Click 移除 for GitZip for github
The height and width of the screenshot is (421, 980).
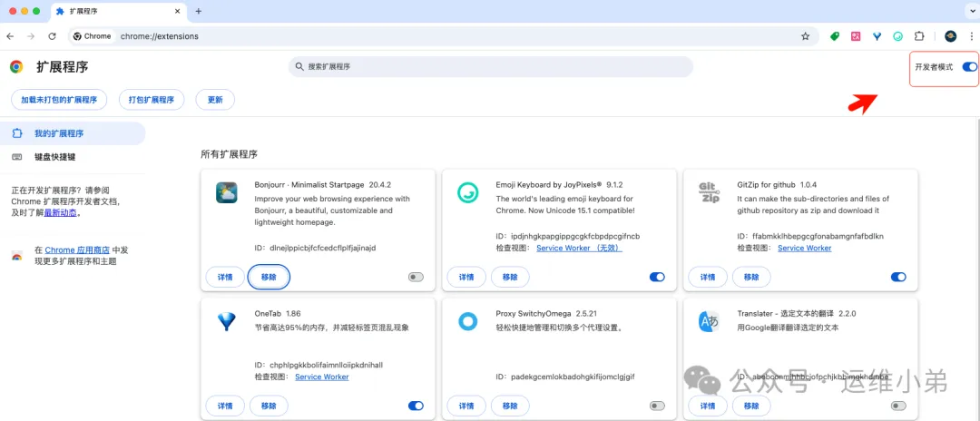751,278
